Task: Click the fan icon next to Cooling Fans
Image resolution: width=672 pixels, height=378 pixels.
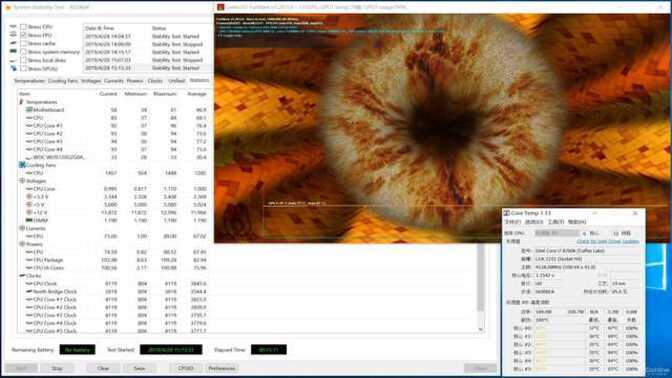Action: click(22, 165)
